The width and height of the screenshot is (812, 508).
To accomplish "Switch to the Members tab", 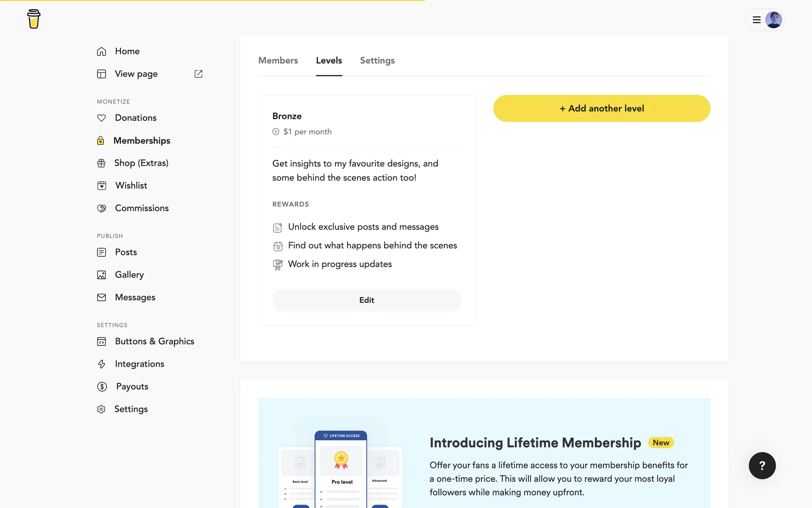I will pyautogui.click(x=278, y=61).
